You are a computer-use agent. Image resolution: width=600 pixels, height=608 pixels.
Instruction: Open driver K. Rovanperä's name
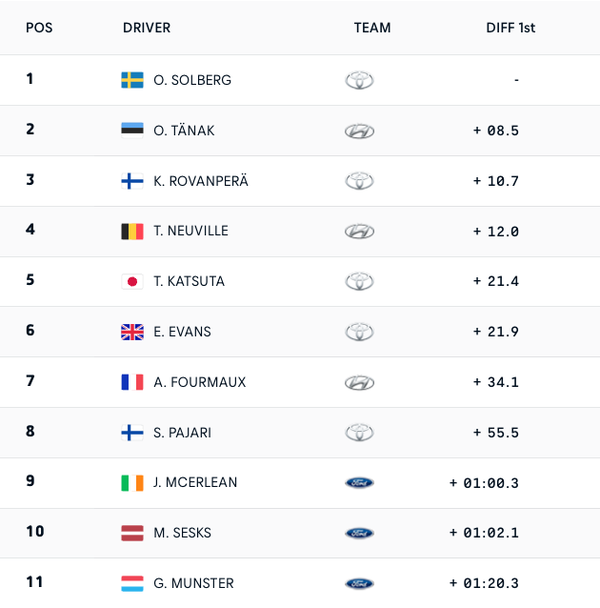pyautogui.click(x=201, y=181)
